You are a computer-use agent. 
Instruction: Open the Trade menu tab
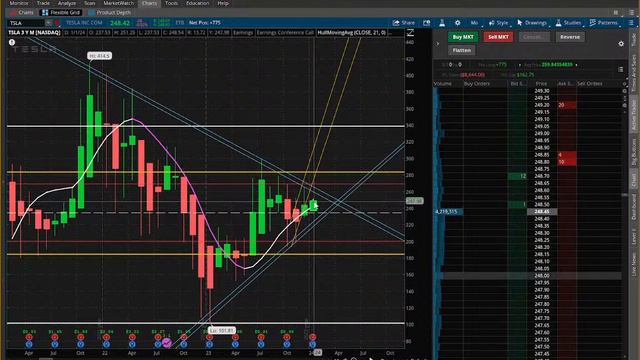point(43,3)
